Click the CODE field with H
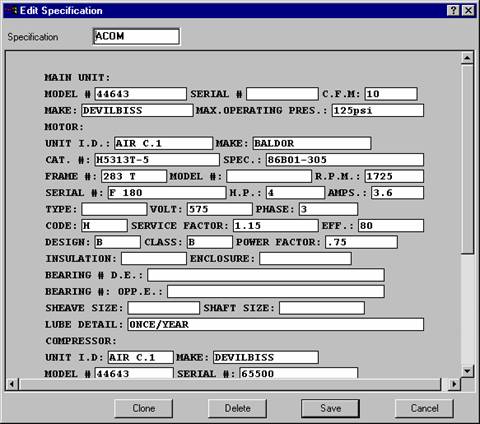 104,226
